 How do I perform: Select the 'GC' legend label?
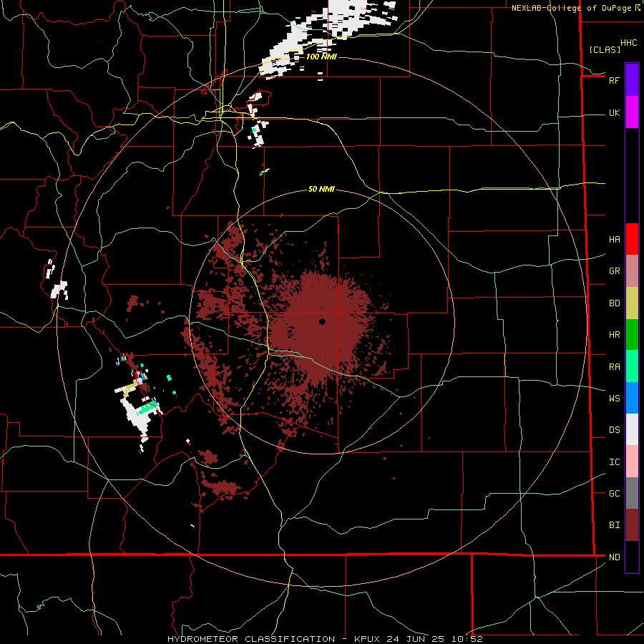click(x=614, y=494)
